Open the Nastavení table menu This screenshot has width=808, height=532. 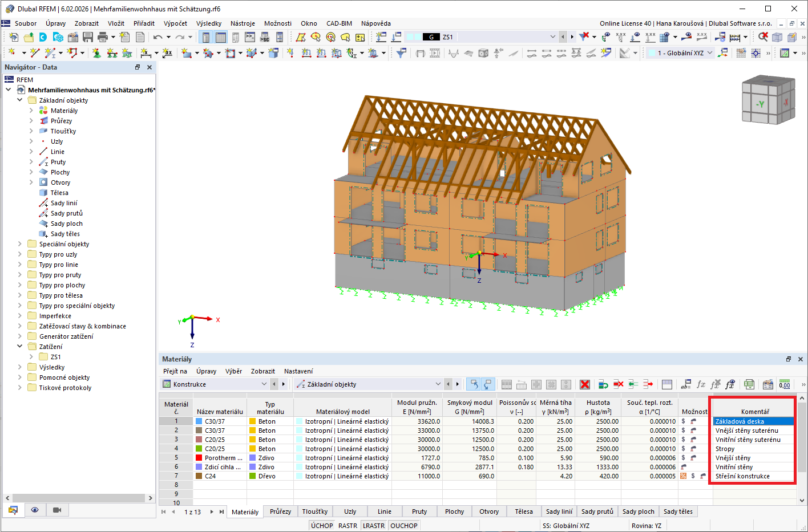click(x=298, y=371)
